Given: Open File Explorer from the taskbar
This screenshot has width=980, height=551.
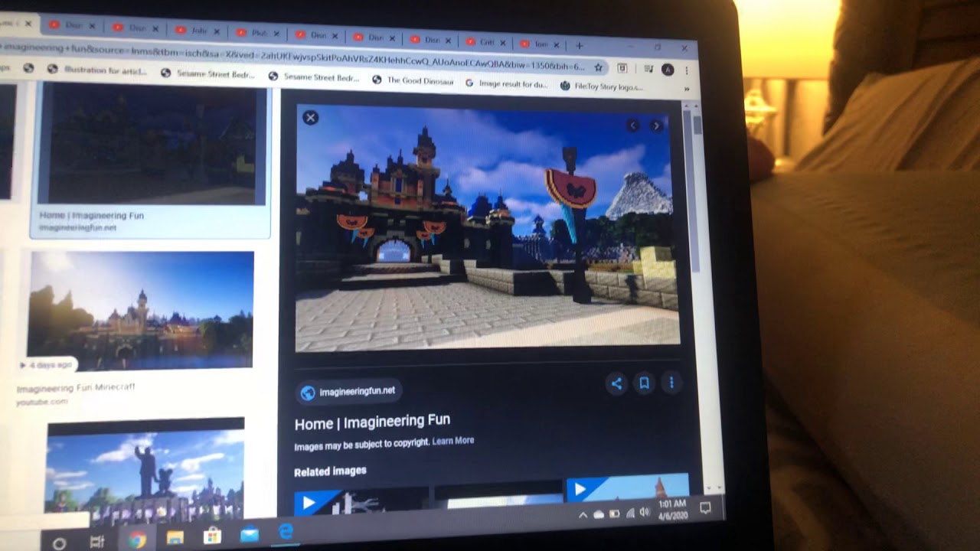Looking at the screenshot, I should click(x=175, y=537).
